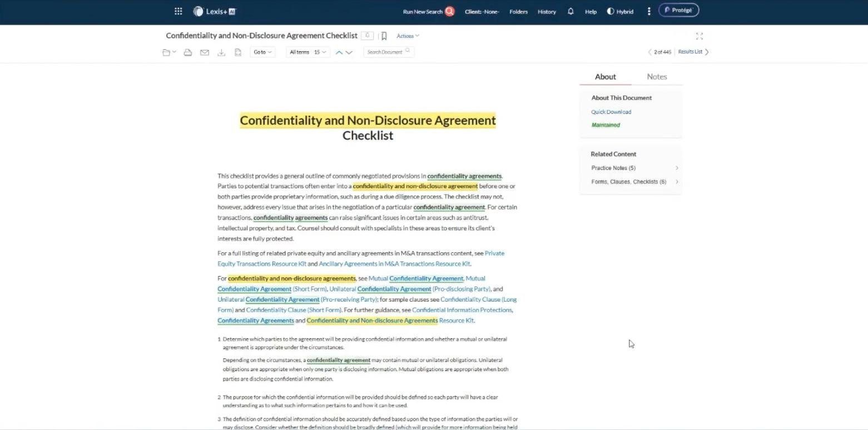Open the product switcher grid icon
This screenshot has width=868, height=430.
[178, 11]
